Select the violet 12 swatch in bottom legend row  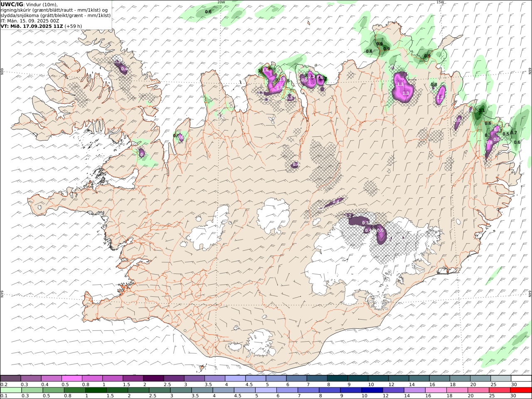[x=393, y=390]
